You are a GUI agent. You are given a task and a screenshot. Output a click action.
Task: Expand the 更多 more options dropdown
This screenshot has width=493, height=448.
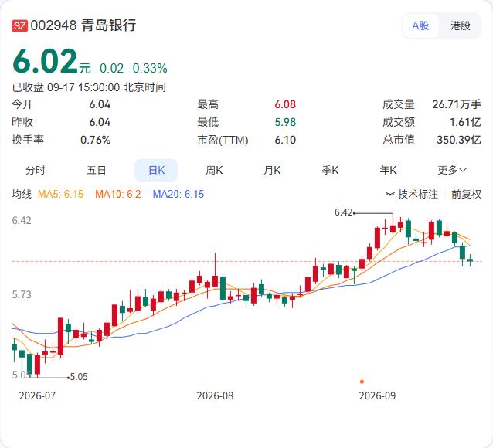[x=452, y=170]
